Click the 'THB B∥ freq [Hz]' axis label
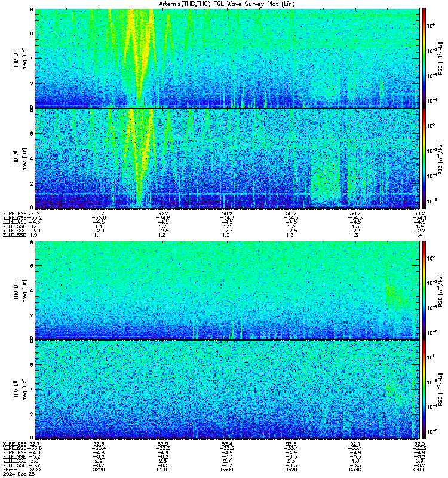Image resolution: width=448 pixels, height=478 pixels. click(20, 158)
